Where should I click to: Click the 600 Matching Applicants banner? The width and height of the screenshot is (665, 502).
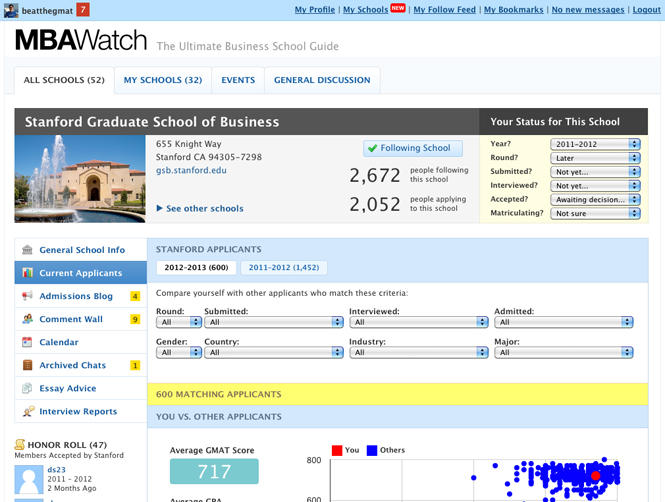(397, 394)
